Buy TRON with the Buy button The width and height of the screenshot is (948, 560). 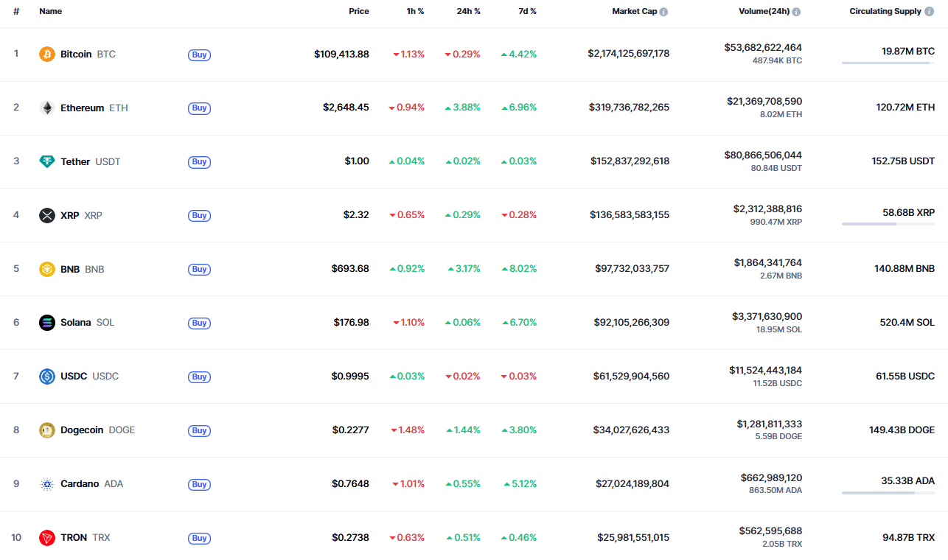(199, 538)
